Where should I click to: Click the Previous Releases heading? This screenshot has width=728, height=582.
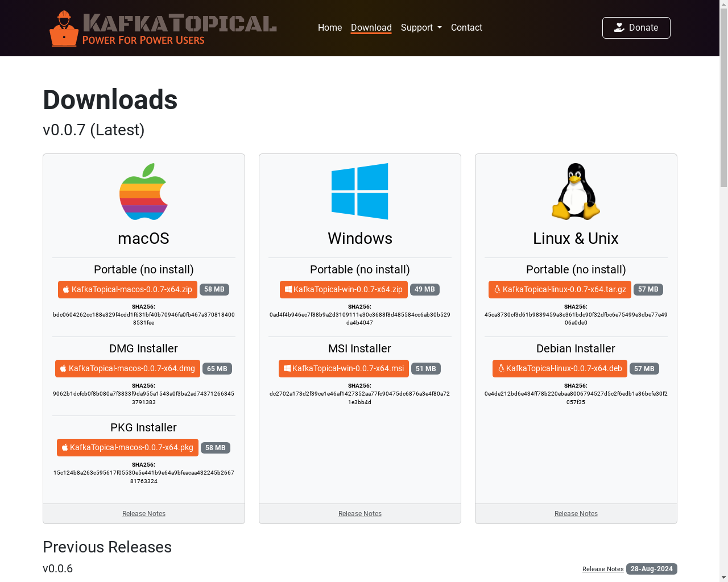pos(107,547)
